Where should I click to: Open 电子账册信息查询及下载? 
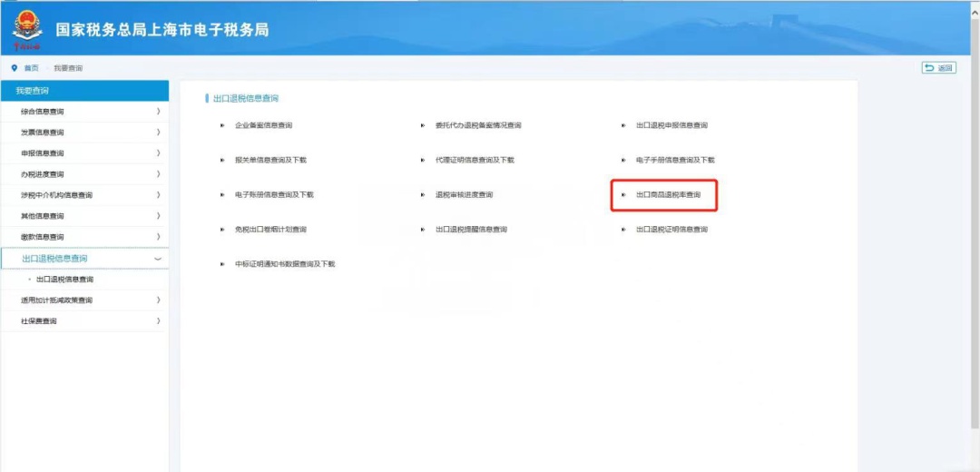pos(274,194)
